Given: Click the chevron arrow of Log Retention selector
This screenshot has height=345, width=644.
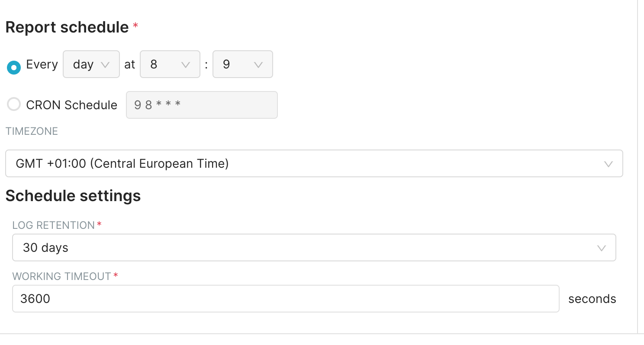Looking at the screenshot, I should 601,248.
